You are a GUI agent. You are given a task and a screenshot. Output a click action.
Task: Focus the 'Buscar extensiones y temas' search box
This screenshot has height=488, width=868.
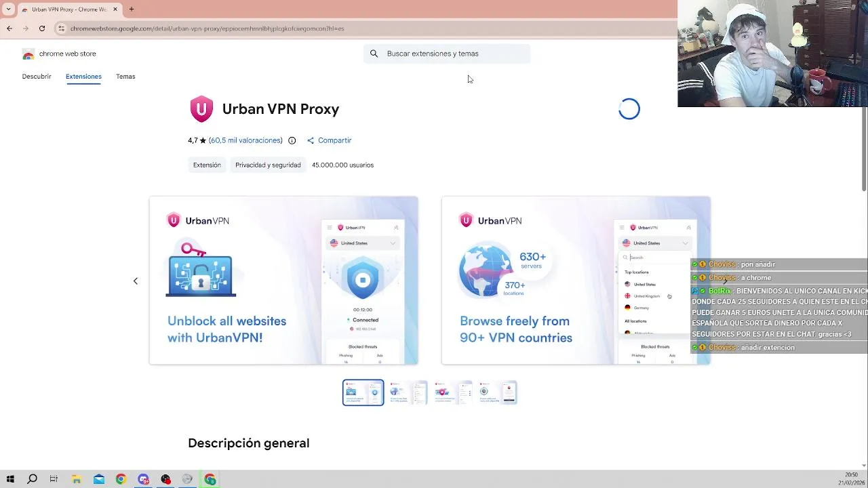(x=447, y=54)
